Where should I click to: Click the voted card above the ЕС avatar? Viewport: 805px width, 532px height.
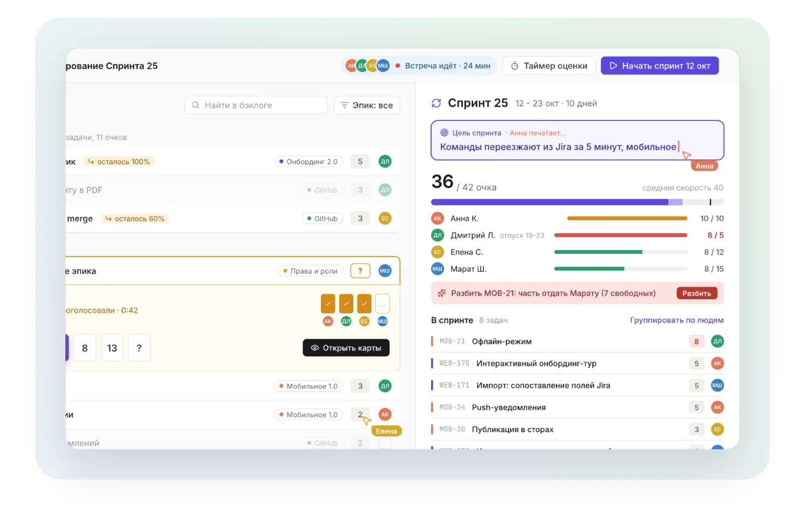pos(364,304)
